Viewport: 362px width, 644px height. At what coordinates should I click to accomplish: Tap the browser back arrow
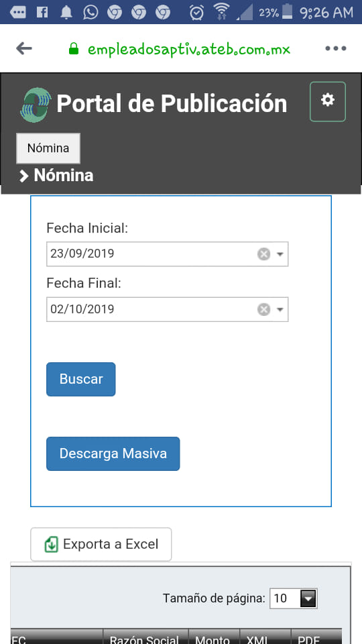(24, 48)
